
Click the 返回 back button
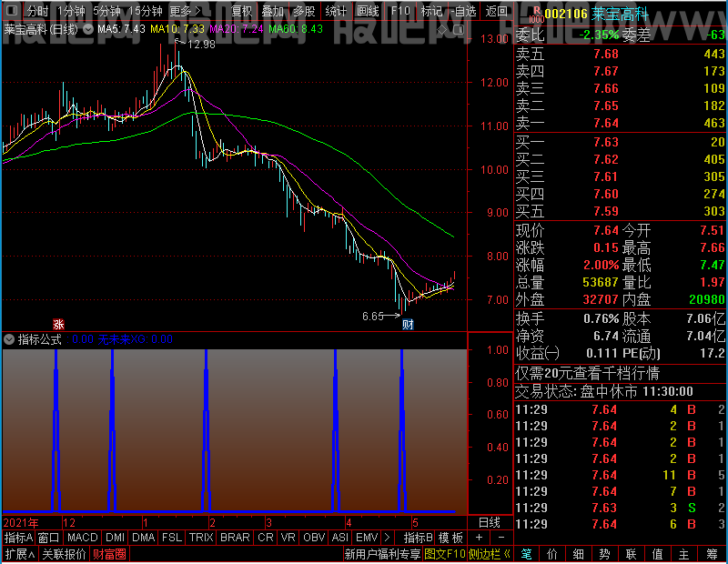(x=496, y=11)
